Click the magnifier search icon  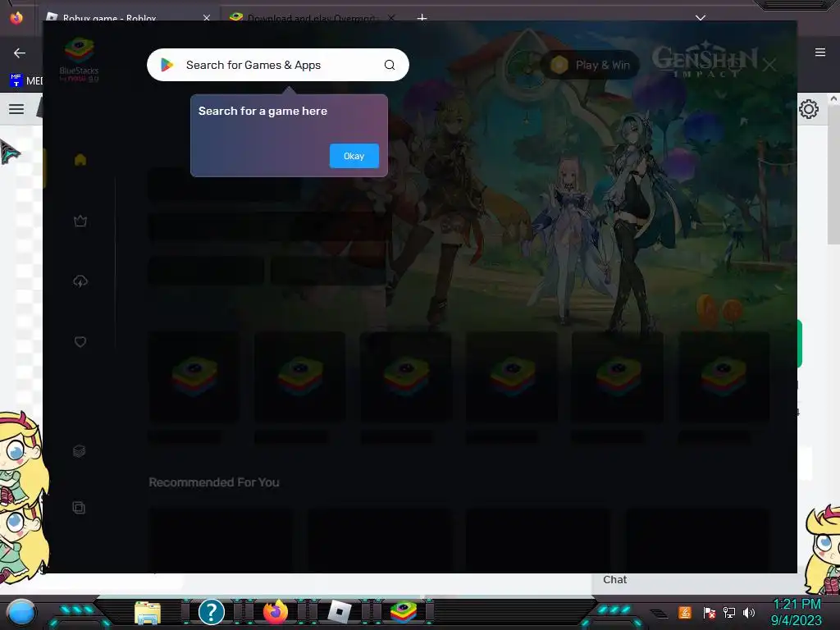pyautogui.click(x=390, y=65)
